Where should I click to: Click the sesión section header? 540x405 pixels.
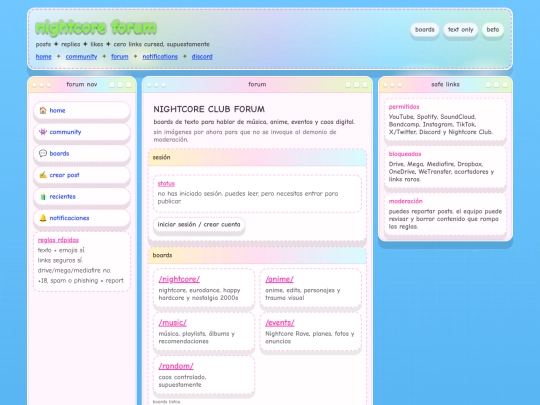(x=257, y=157)
